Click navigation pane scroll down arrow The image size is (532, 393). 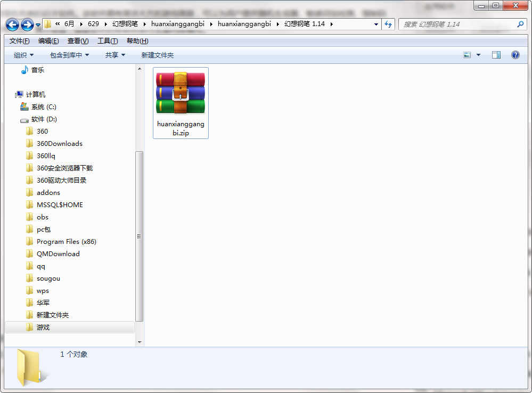pos(140,342)
